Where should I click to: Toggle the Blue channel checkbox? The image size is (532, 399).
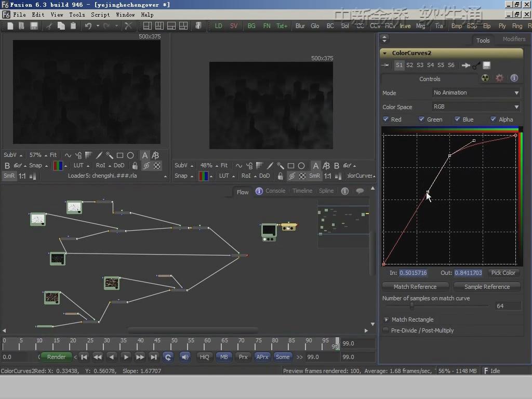tap(457, 119)
